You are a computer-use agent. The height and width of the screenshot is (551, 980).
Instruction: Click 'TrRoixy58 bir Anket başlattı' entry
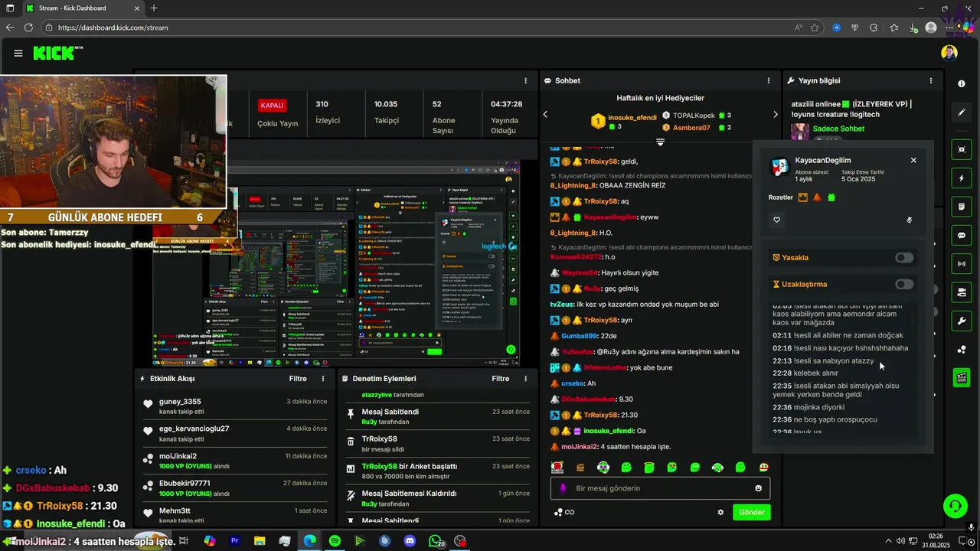tap(437, 471)
